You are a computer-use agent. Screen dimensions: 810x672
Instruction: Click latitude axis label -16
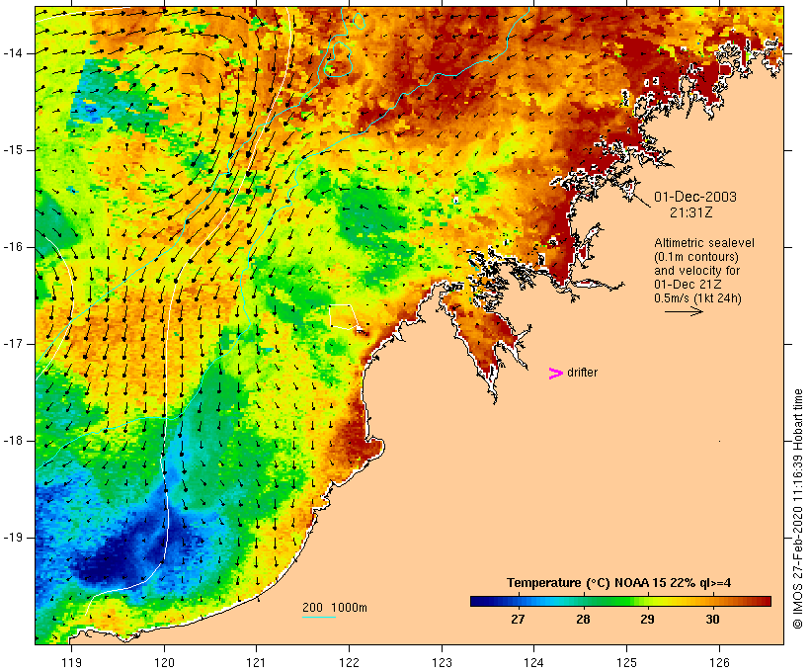(x=13, y=247)
